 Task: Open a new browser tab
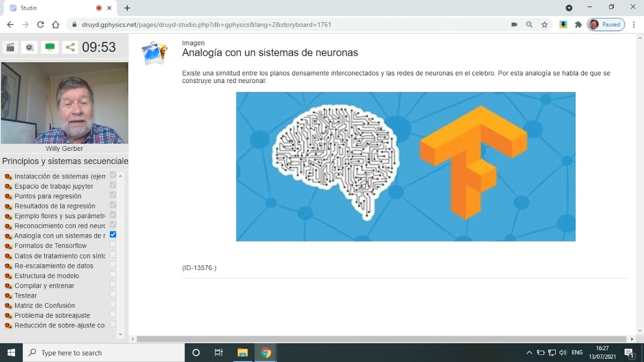127,8
